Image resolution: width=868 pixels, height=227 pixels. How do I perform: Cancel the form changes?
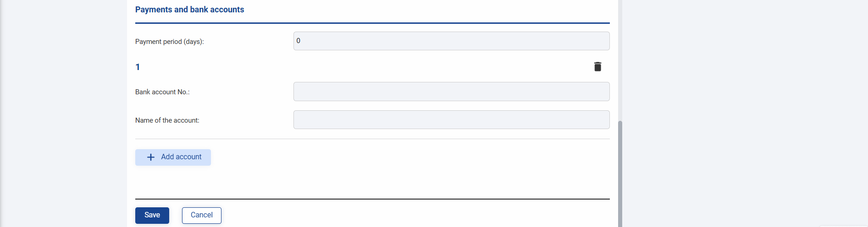coord(202,216)
